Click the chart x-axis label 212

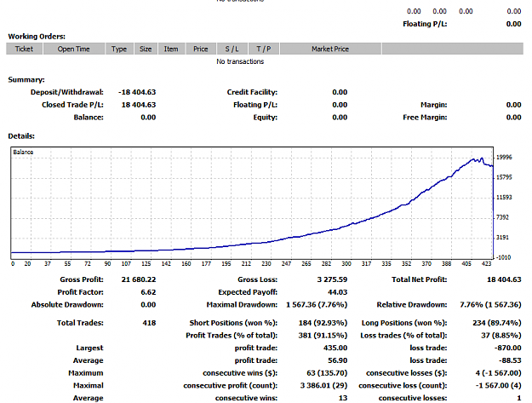point(246,263)
